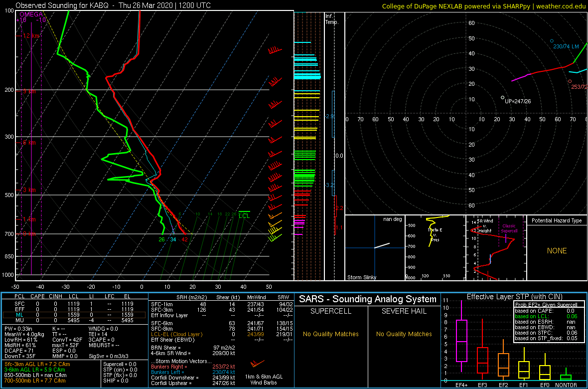588x389 pixels.
Task: Click the MeanW = 4.0g/kg value
Action: coord(24,334)
